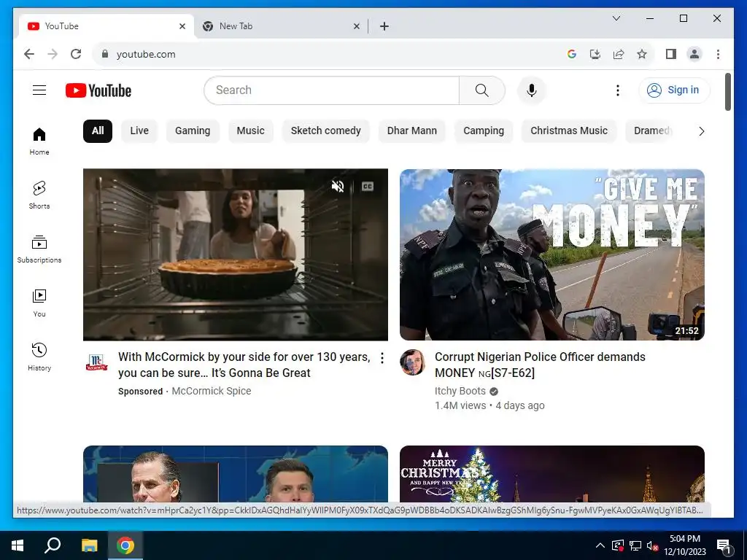Show more filter chips with right arrow

[701, 131]
